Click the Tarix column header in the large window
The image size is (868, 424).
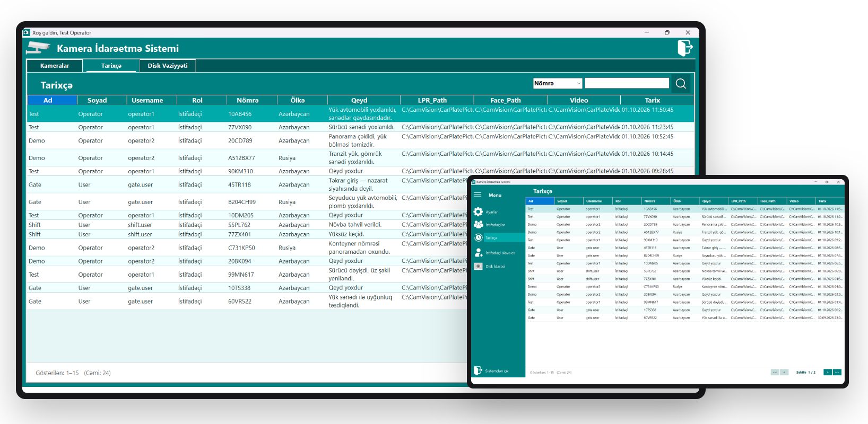point(657,100)
